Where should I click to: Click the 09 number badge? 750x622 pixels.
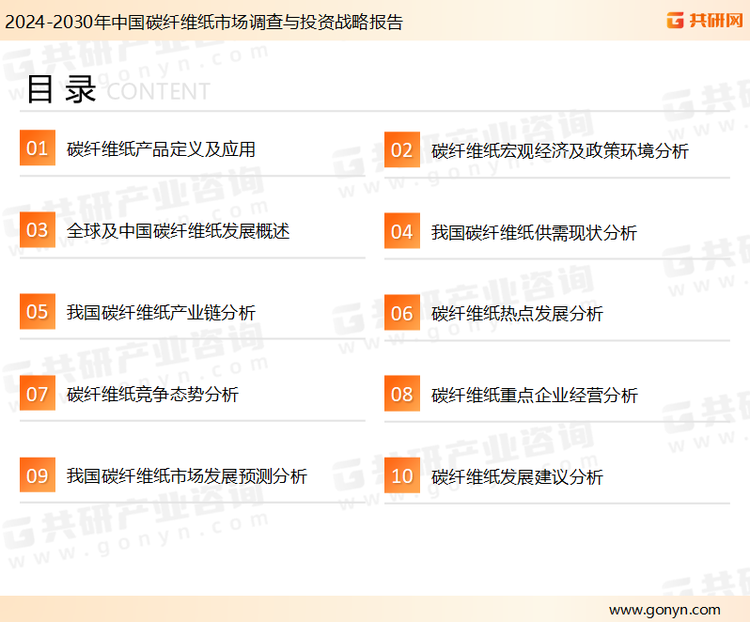[37, 475]
